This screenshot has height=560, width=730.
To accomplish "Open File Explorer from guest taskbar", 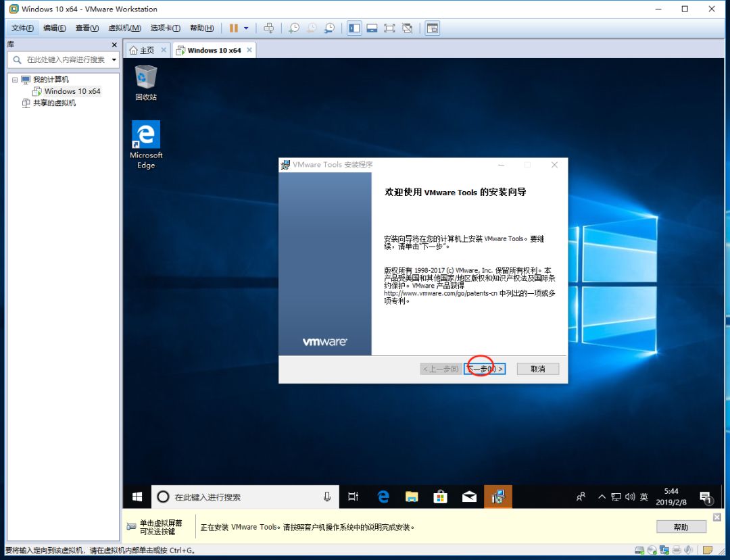I will pyautogui.click(x=412, y=497).
